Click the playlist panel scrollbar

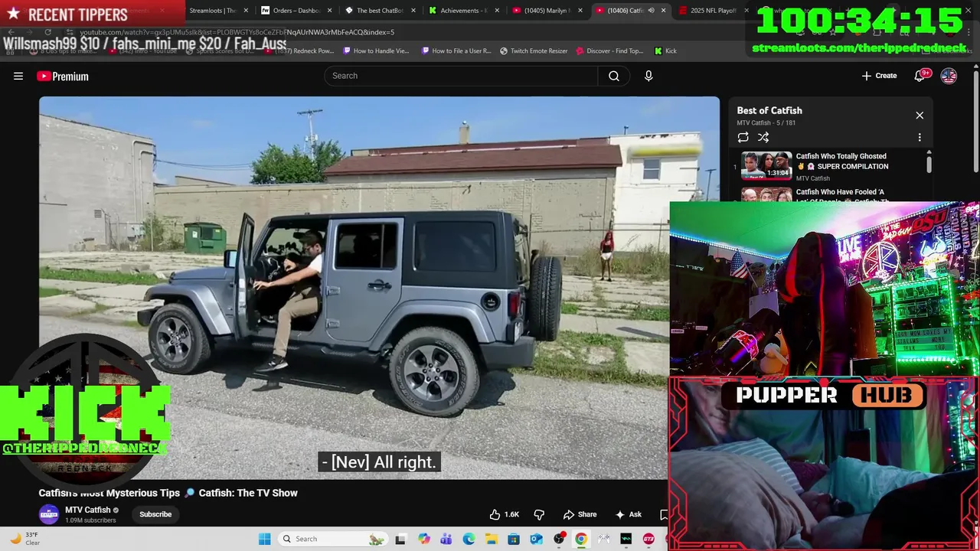(x=929, y=165)
